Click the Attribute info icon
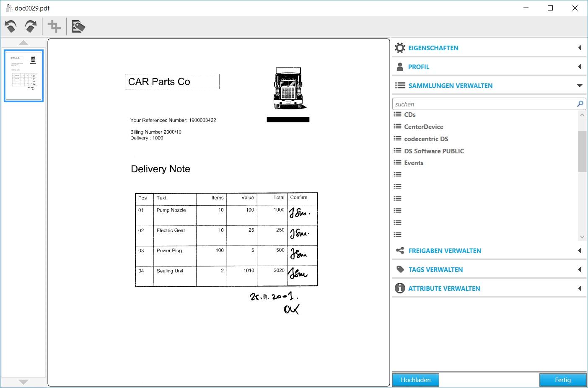The width and height of the screenshot is (588, 388). click(x=400, y=288)
